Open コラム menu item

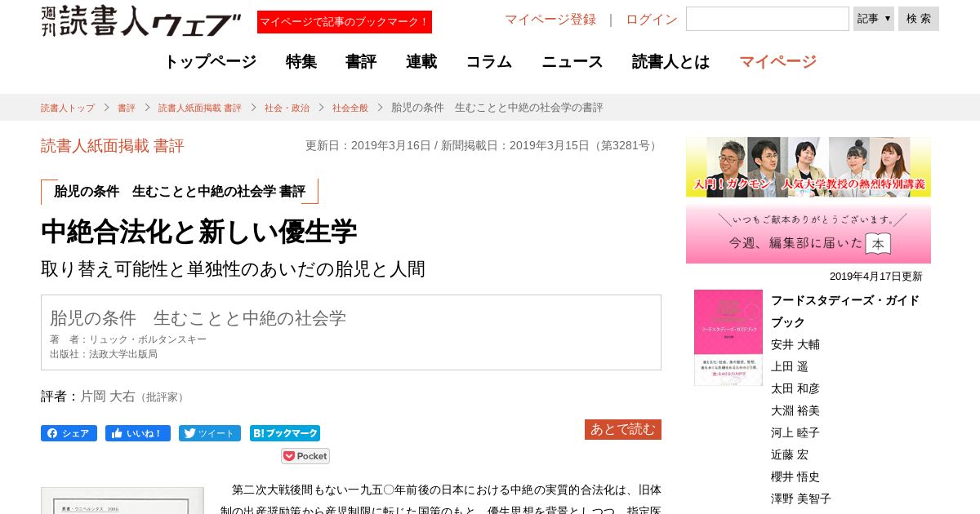point(489,61)
